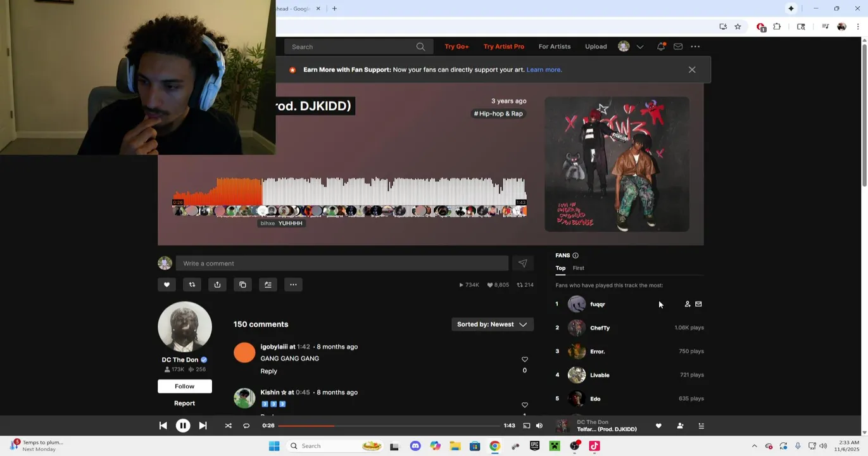Open fan Livable's profile

click(x=600, y=375)
